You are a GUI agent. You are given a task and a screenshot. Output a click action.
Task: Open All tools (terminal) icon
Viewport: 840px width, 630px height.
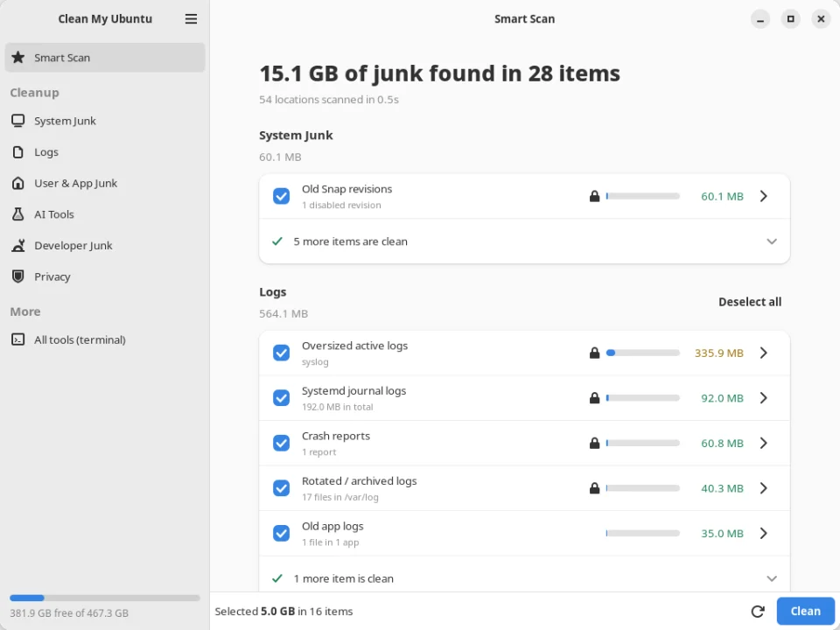tap(17, 339)
